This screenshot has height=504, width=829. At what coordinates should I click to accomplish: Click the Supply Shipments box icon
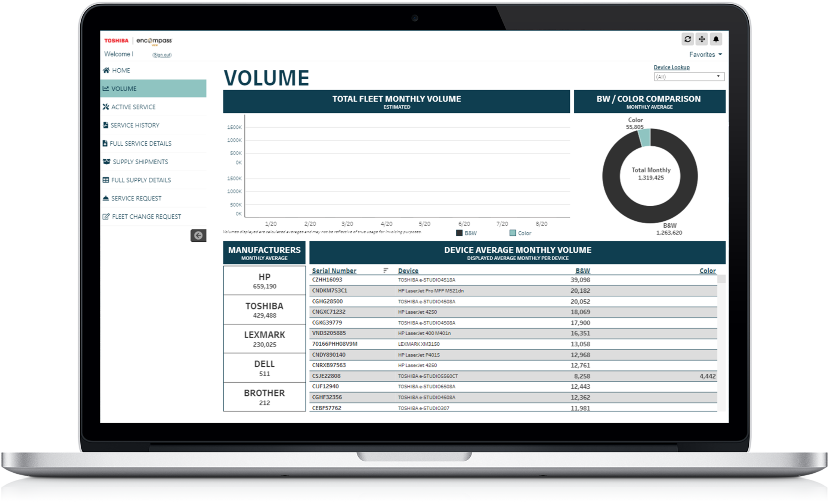[106, 162]
